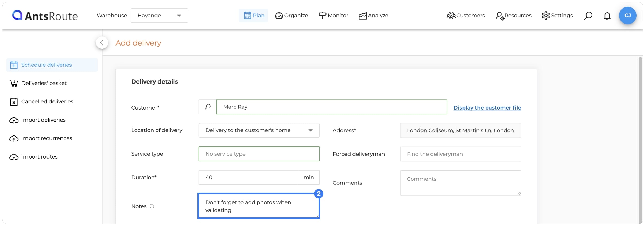Select Schedule deliveries in the sidebar
Screen dimensions: 644x226
52,65
